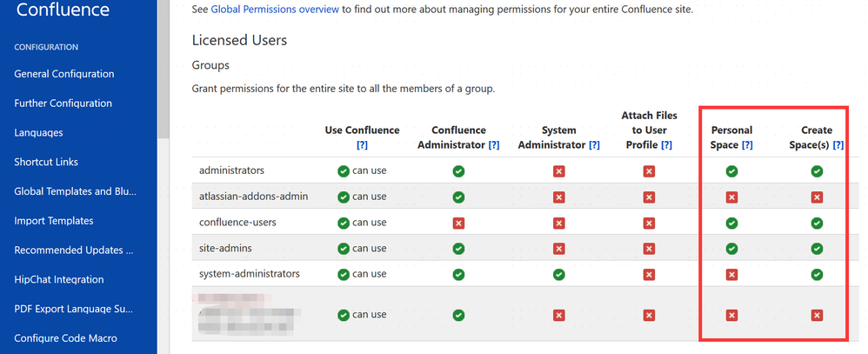Click site-admins Personal Space green check
This screenshot has height=354, width=868.
731,249
